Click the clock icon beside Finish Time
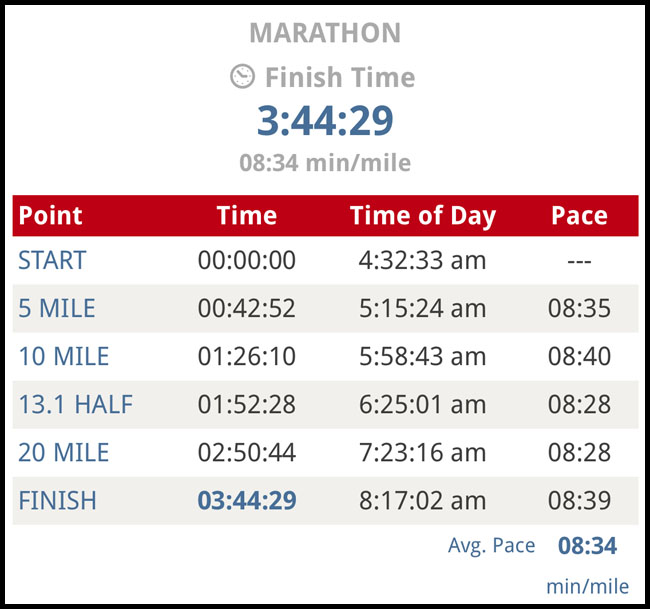 pos(243,77)
